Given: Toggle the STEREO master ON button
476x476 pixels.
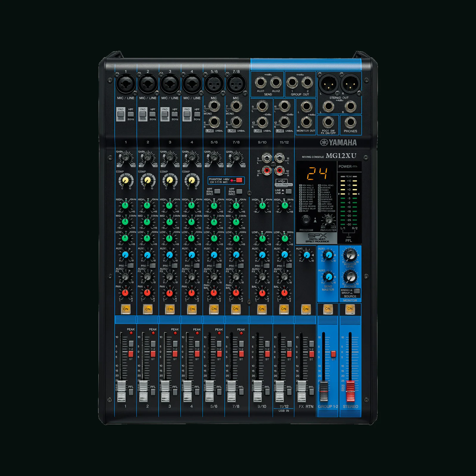Looking at the screenshot, I should point(350,309).
